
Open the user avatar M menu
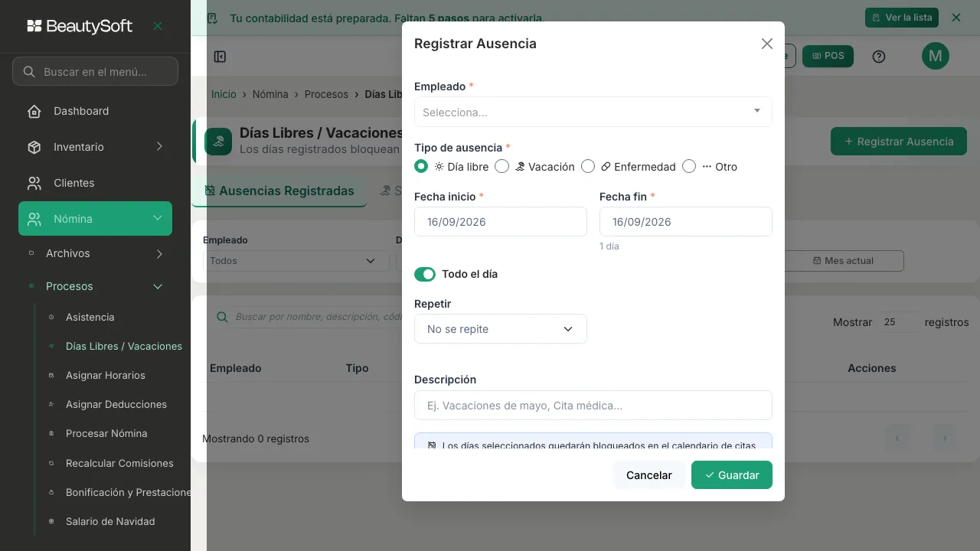[x=936, y=56]
